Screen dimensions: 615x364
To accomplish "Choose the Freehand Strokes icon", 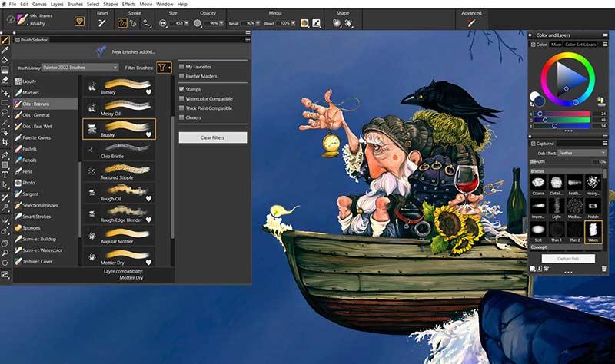I will tap(122, 23).
